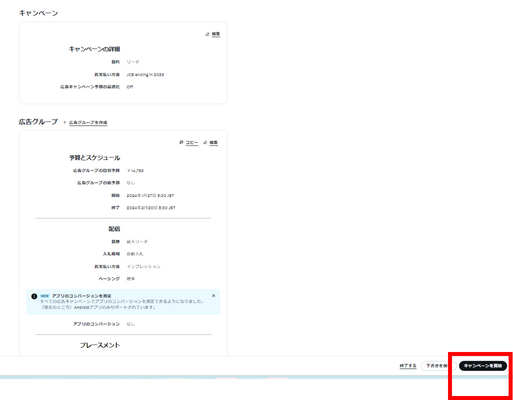Dismiss the アプリのコンバージョンを測定 notice

pyautogui.click(x=213, y=296)
